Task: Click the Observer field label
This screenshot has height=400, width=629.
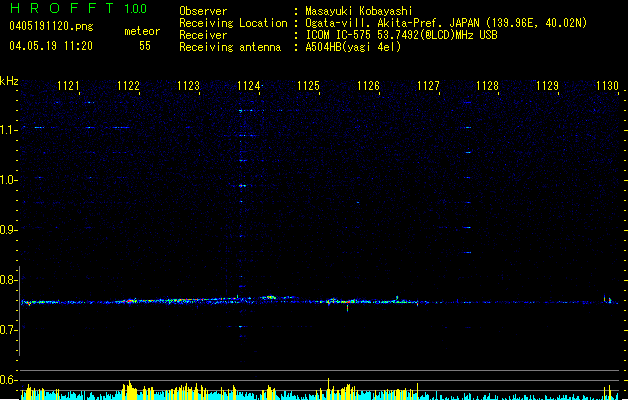Action: [203, 11]
